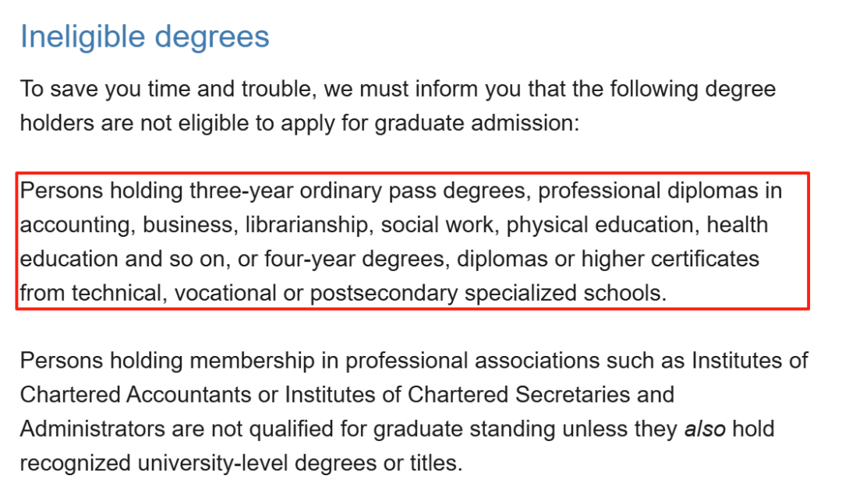This screenshot has height=504, width=842.
Task: Click the phrase "Chartered Accountants"
Action: [136, 394]
